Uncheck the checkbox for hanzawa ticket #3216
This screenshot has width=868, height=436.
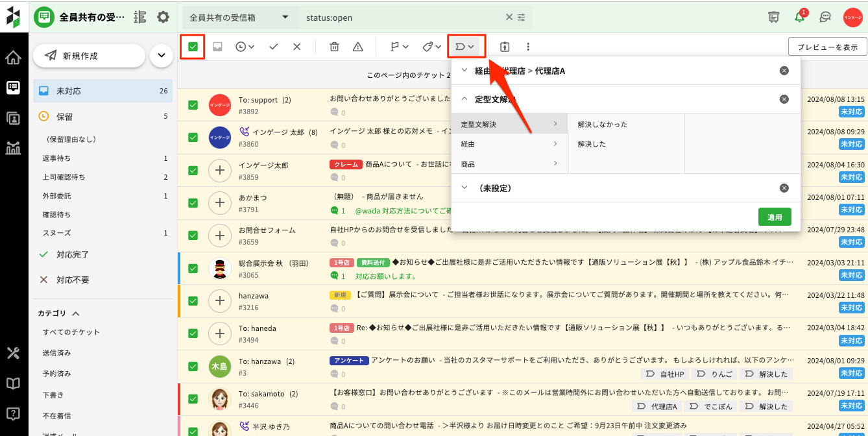(193, 300)
